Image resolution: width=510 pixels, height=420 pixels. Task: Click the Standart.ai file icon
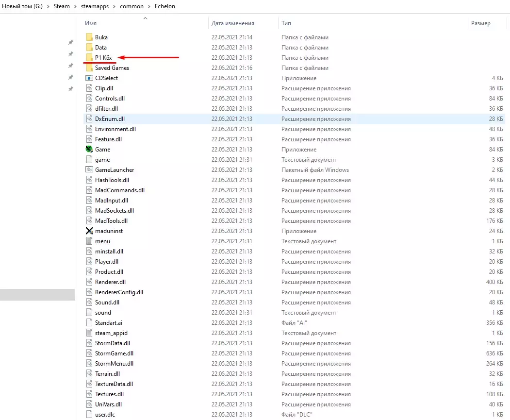[89, 323]
